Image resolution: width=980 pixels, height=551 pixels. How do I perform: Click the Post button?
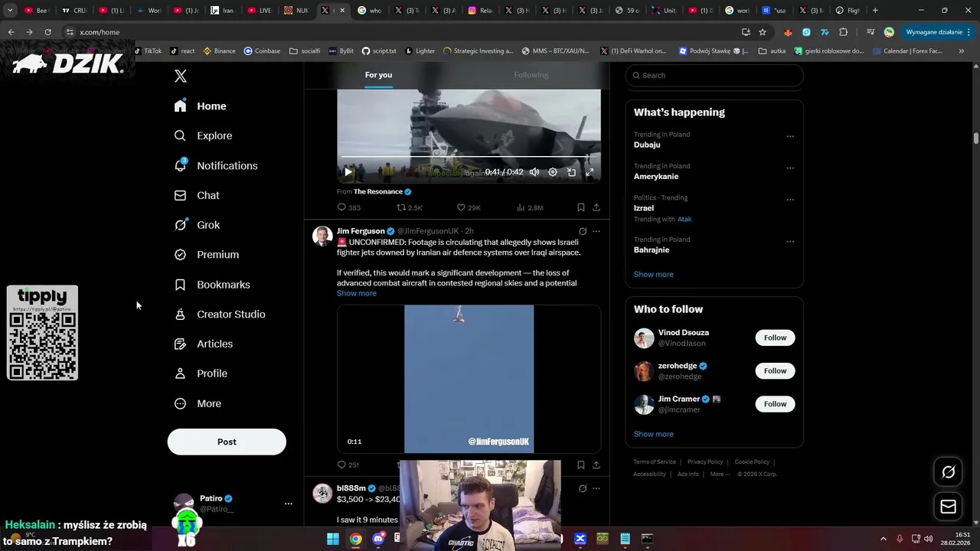pyautogui.click(x=227, y=442)
